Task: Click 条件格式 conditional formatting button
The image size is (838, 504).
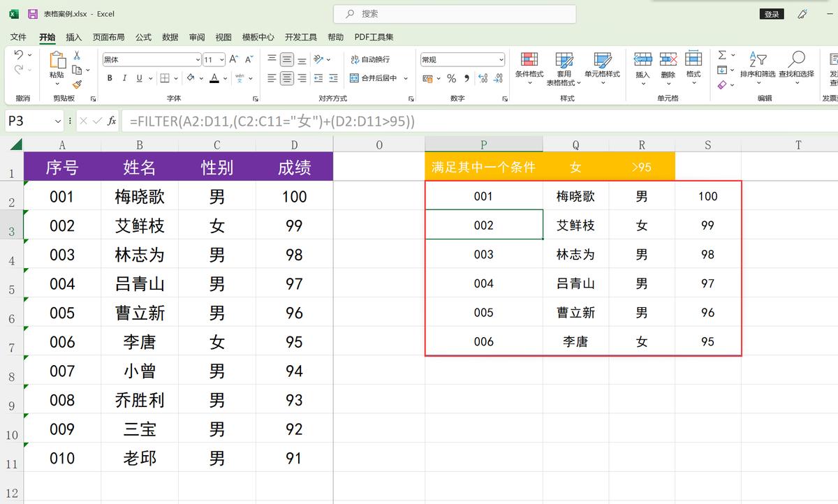Action: coord(529,66)
